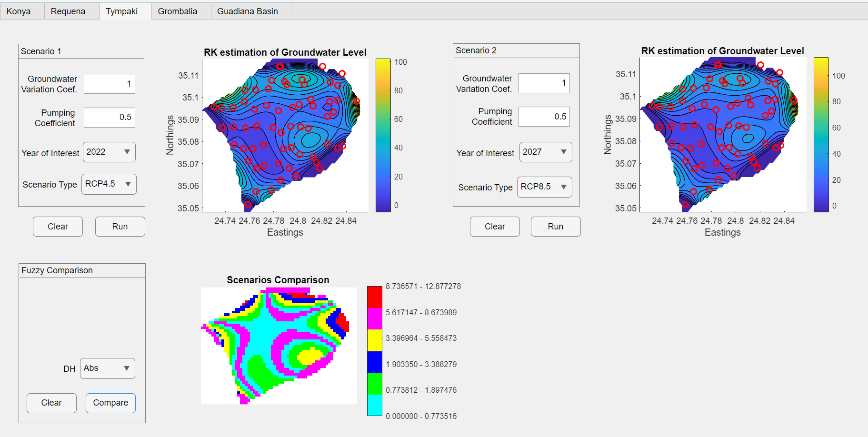This screenshot has width=868, height=437.
Task: Clear Scenario 2 settings
Action: point(495,227)
